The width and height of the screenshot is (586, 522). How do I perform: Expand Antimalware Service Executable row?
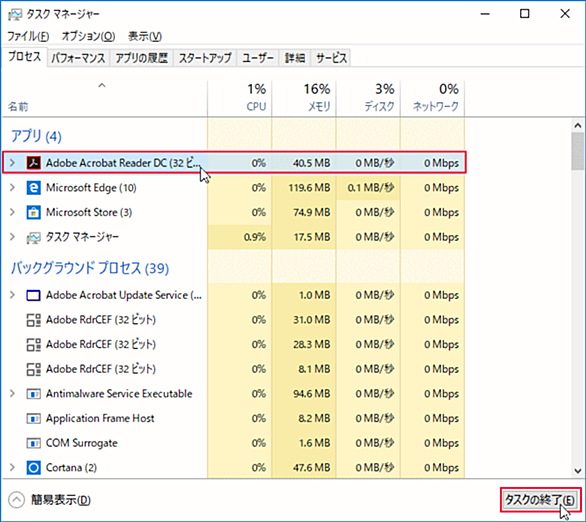tap(12, 394)
